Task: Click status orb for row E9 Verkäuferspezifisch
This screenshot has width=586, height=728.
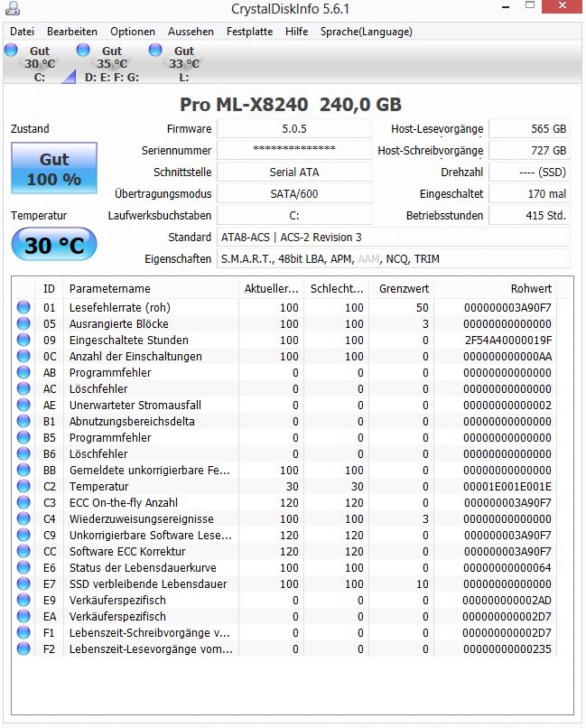Action: pyautogui.click(x=23, y=600)
